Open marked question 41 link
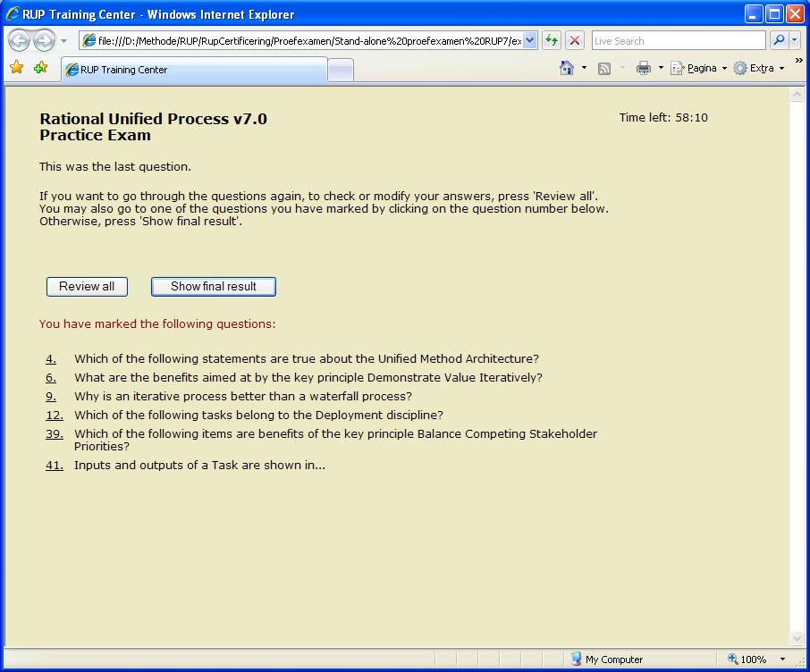Viewport: 810px width, 672px height. click(55, 466)
